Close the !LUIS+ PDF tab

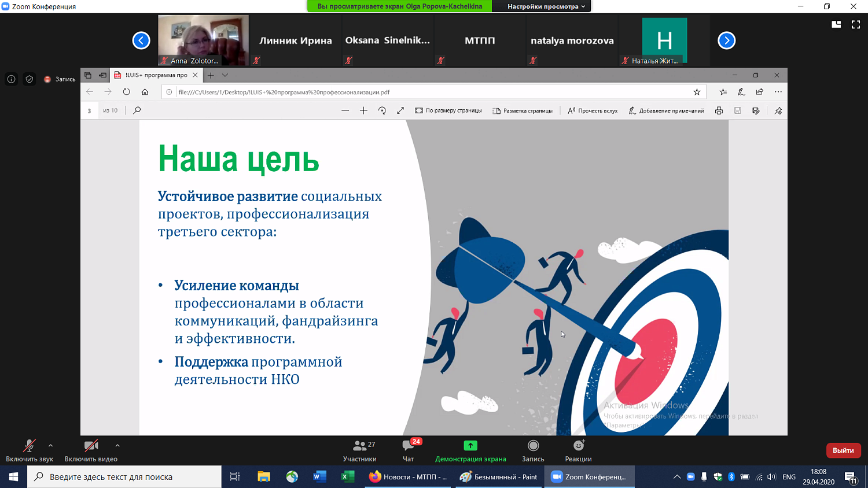click(195, 75)
